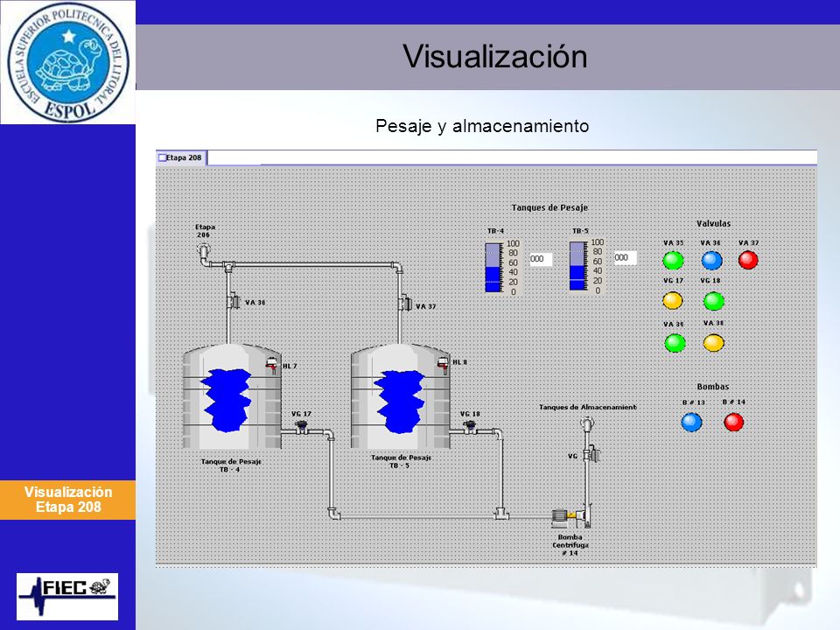Select the Tanque de Pesaje TB-5 tank graphic

pyautogui.click(x=400, y=395)
